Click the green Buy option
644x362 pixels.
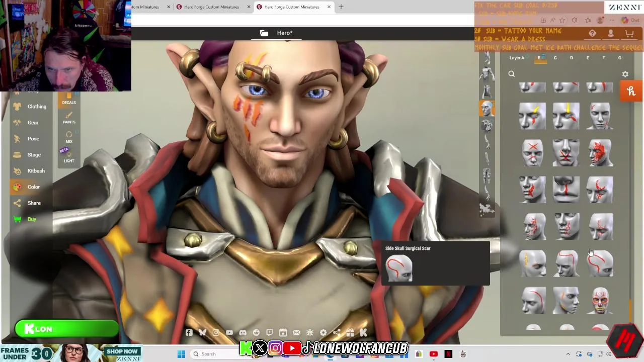pyautogui.click(x=25, y=219)
